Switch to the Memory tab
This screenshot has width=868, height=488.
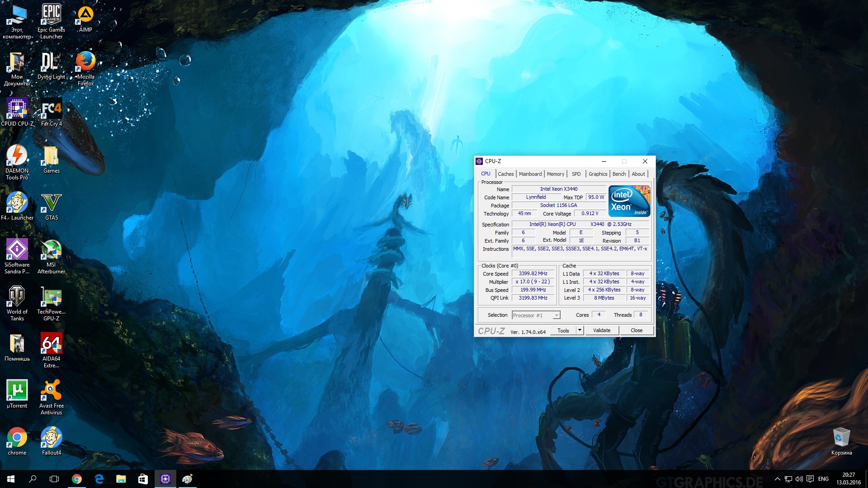click(555, 174)
